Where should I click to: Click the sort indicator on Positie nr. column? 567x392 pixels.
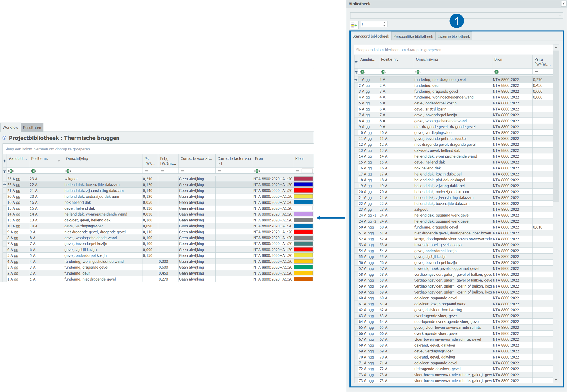pos(59,161)
